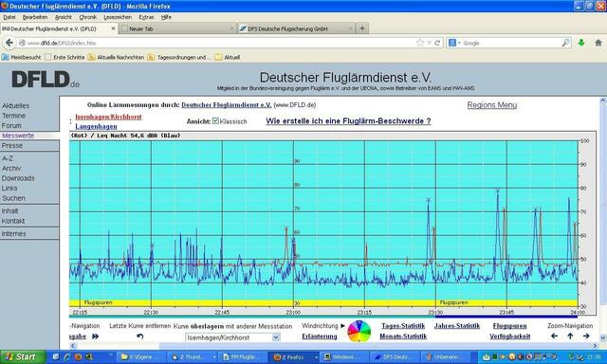Zoom-navigate left with the left arrow

[x=554, y=337]
